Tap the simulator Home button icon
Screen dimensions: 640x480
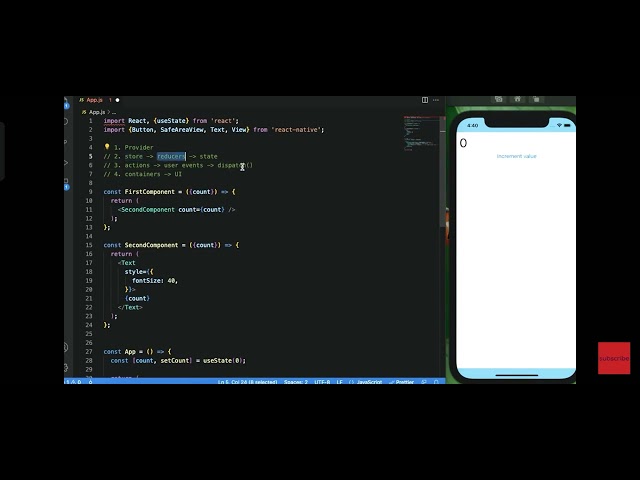[x=518, y=99]
